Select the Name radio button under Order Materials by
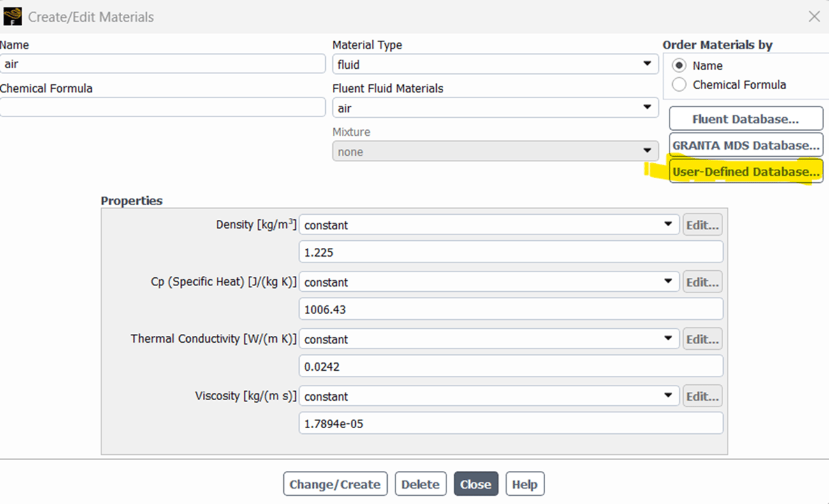Screen dimensions: 829x504 pos(679,65)
